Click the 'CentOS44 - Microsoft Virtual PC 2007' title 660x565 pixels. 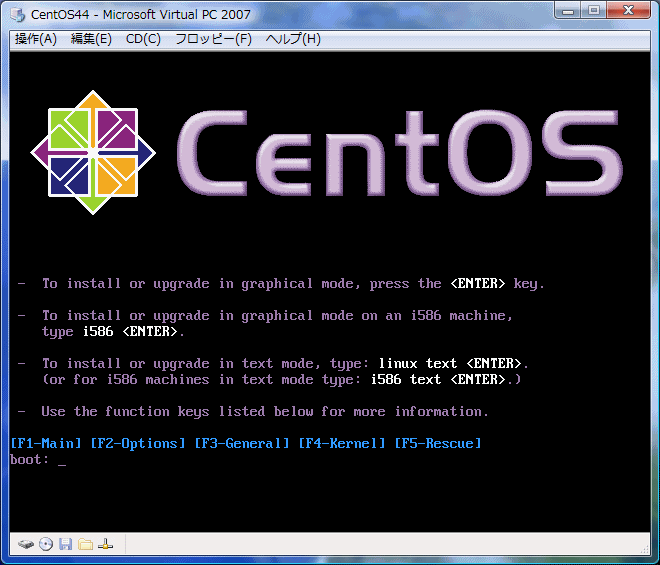(141, 14)
